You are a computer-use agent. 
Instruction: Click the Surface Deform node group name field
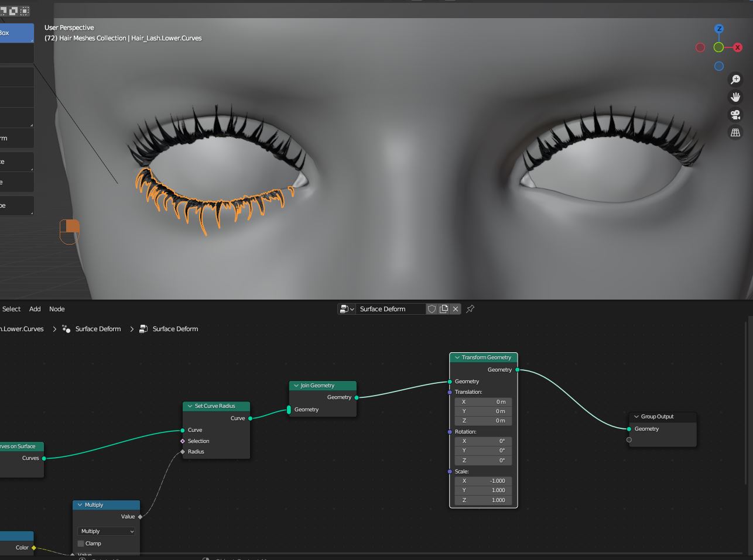click(x=391, y=309)
